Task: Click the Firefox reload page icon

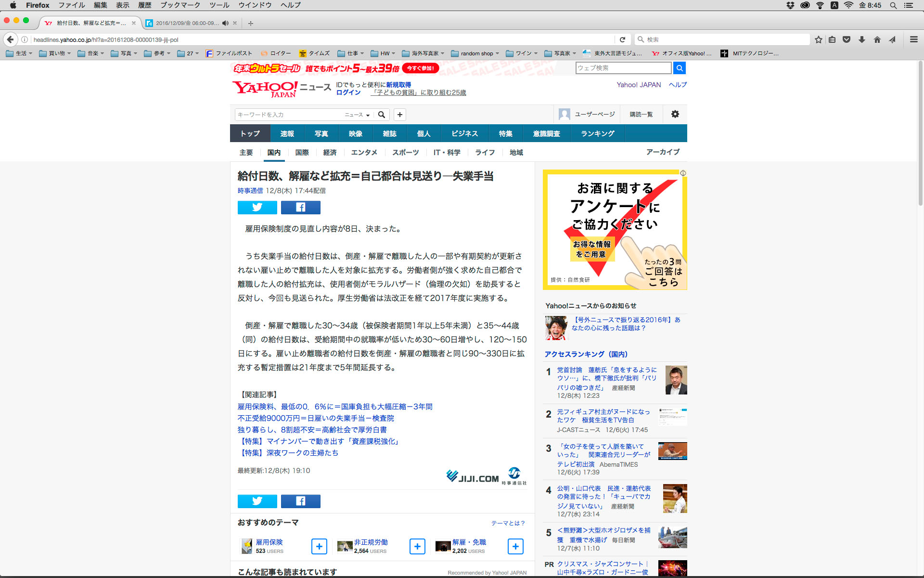Action: 622,39
